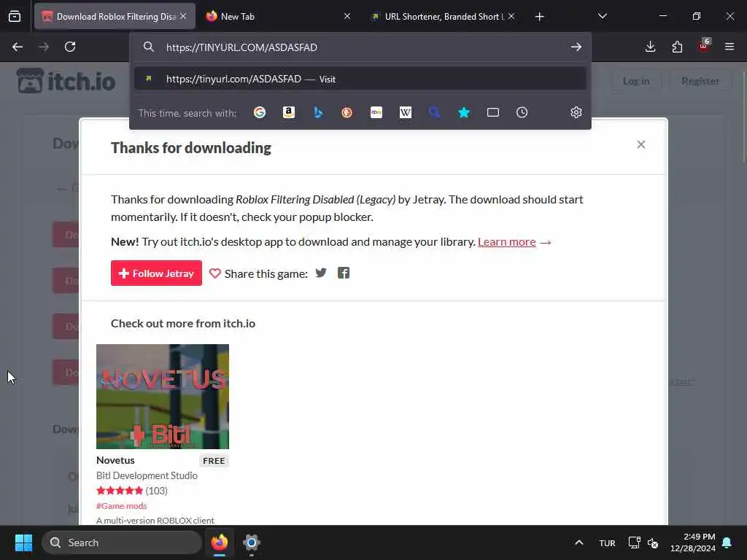Click the Log in button

(636, 81)
